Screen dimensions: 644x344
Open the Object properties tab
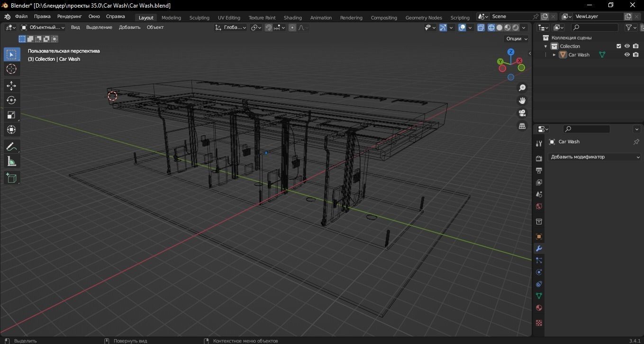click(x=539, y=236)
